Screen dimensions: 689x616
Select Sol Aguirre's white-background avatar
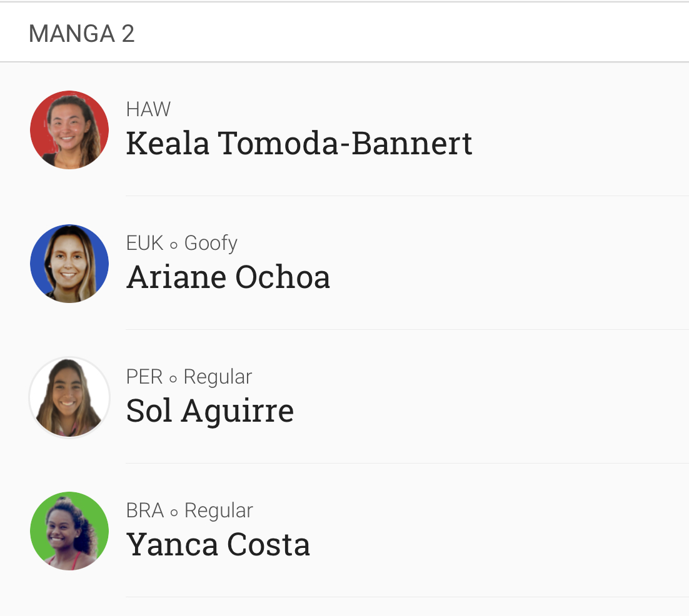pyautogui.click(x=69, y=397)
